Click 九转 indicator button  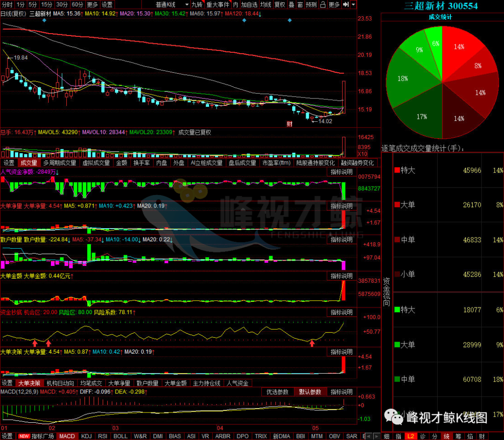197,5
